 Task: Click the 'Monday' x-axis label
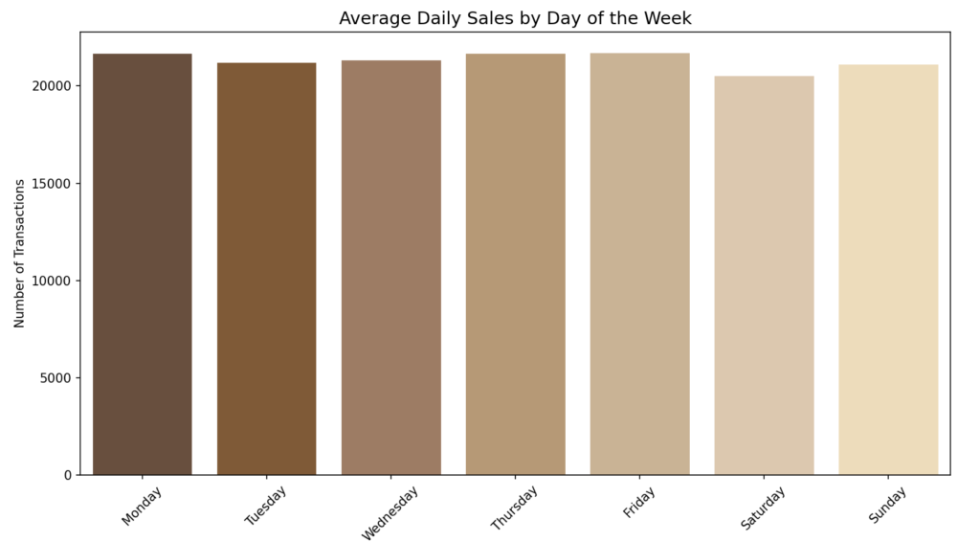tap(142, 506)
